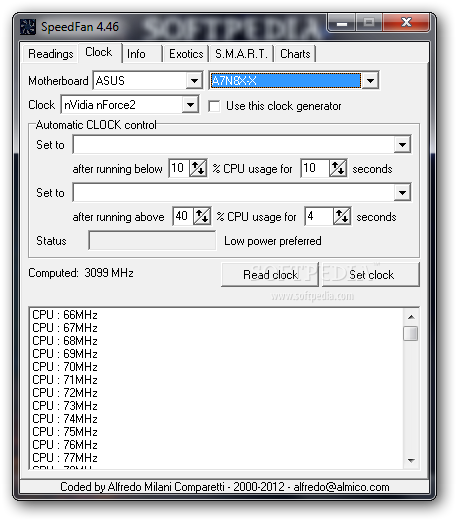Click the running below percent spinner arrows
This screenshot has width=457, height=521.
pos(198,168)
